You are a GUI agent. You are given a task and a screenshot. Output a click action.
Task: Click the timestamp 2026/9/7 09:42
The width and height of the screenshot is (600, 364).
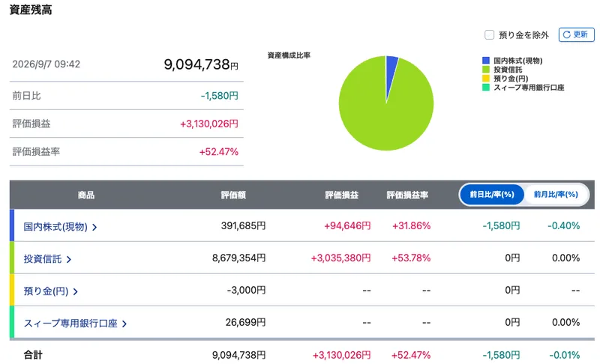(46, 64)
